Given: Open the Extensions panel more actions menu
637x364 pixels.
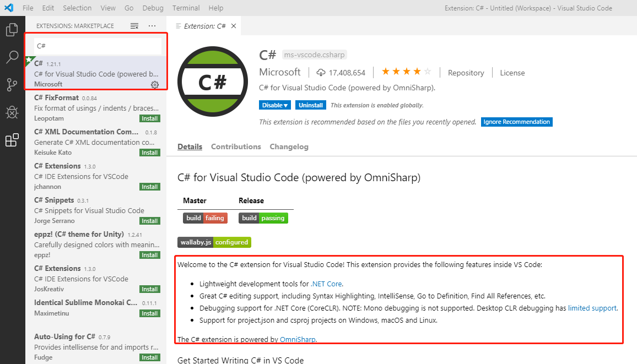Looking at the screenshot, I should [152, 26].
